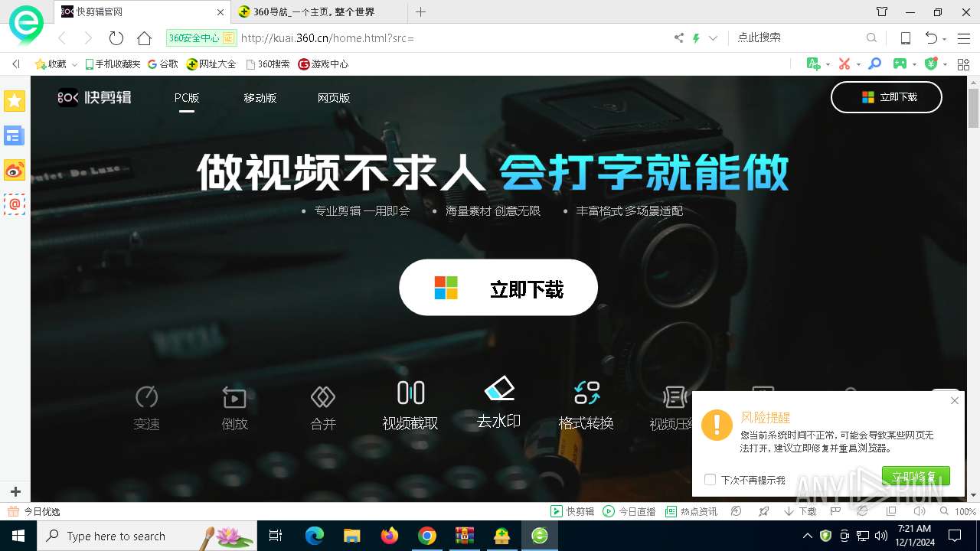The height and width of the screenshot is (551, 980).
Task: Open the translate extension icon
Action: pos(814,64)
